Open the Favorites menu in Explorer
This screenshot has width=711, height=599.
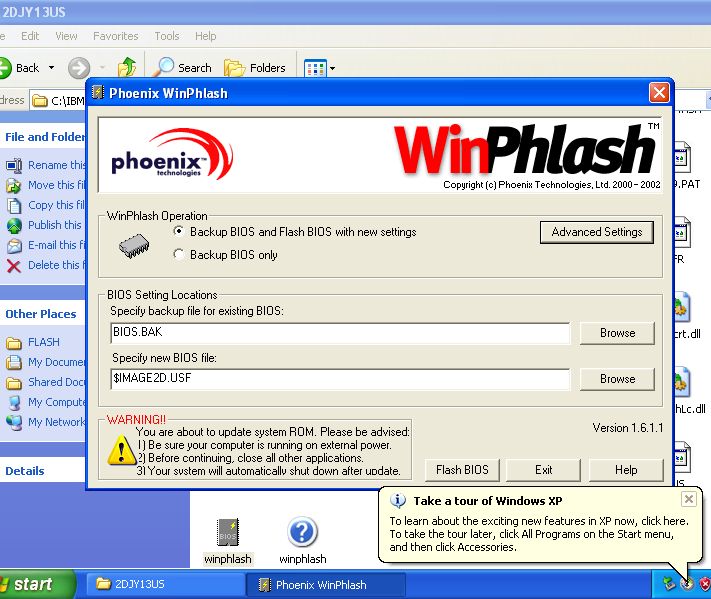116,36
